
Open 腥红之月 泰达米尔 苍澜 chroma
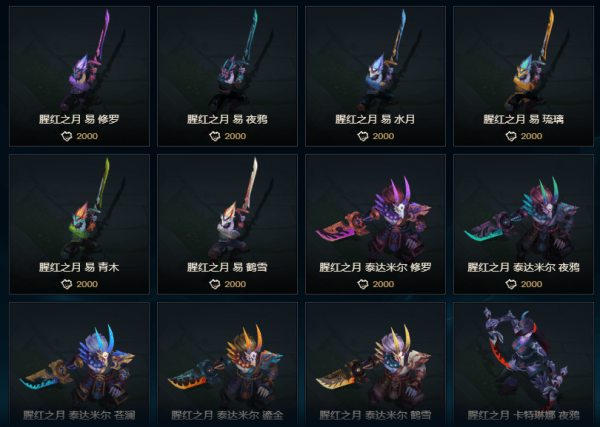pyautogui.click(x=79, y=365)
